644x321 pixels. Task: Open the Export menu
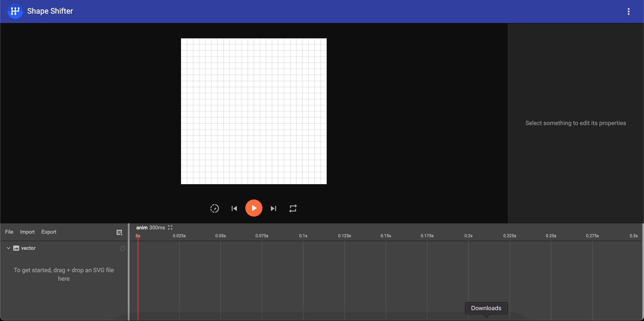pyautogui.click(x=49, y=232)
